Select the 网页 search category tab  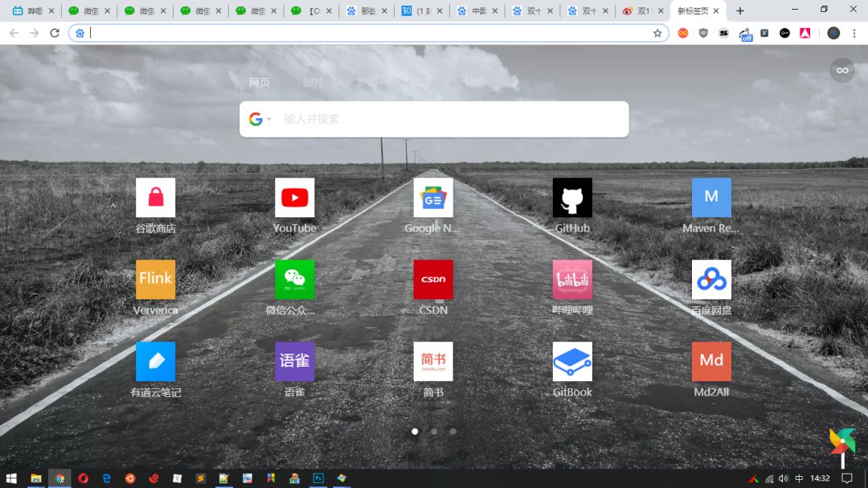coord(259,82)
